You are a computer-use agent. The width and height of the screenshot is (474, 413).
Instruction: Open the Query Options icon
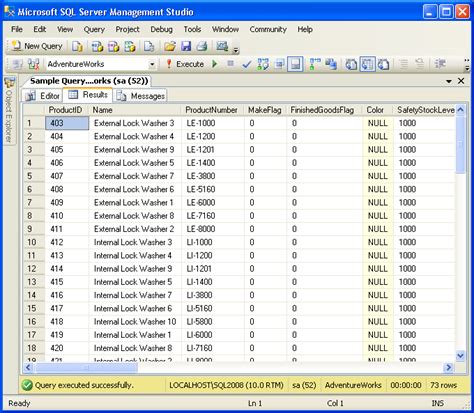click(x=279, y=64)
